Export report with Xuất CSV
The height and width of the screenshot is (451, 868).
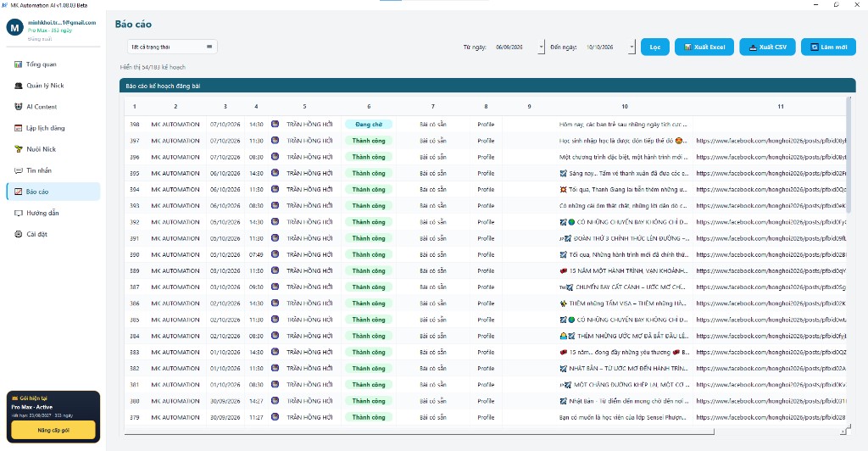click(767, 47)
